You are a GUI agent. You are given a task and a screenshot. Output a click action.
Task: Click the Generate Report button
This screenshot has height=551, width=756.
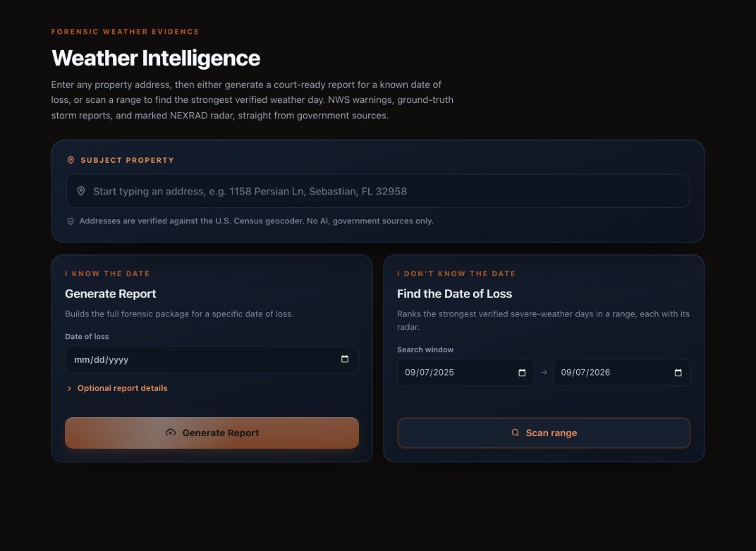[212, 433]
